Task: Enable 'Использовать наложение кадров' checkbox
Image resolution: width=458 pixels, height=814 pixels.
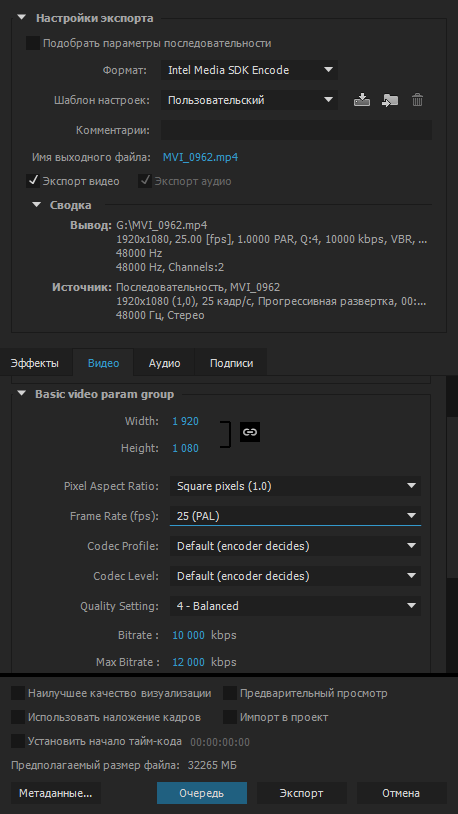Action: click(x=18, y=717)
